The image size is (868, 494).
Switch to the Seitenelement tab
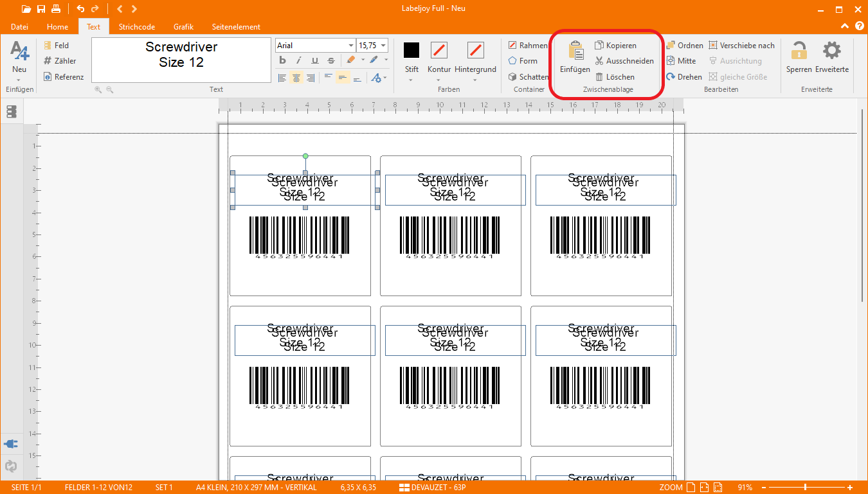(236, 27)
